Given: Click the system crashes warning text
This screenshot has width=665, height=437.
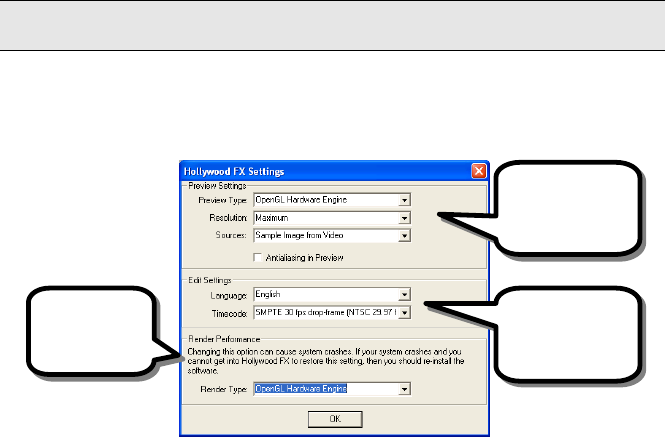Looking at the screenshot, I should coord(326,361).
